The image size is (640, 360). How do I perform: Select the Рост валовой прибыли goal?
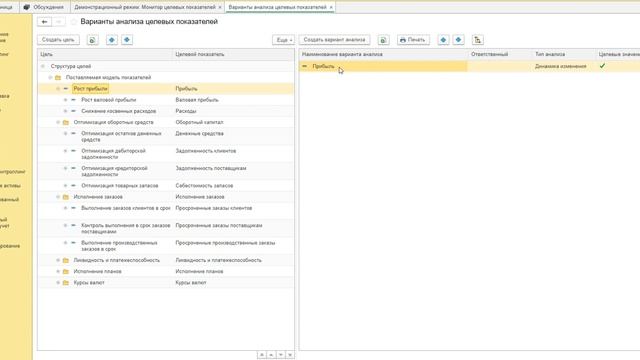109,100
